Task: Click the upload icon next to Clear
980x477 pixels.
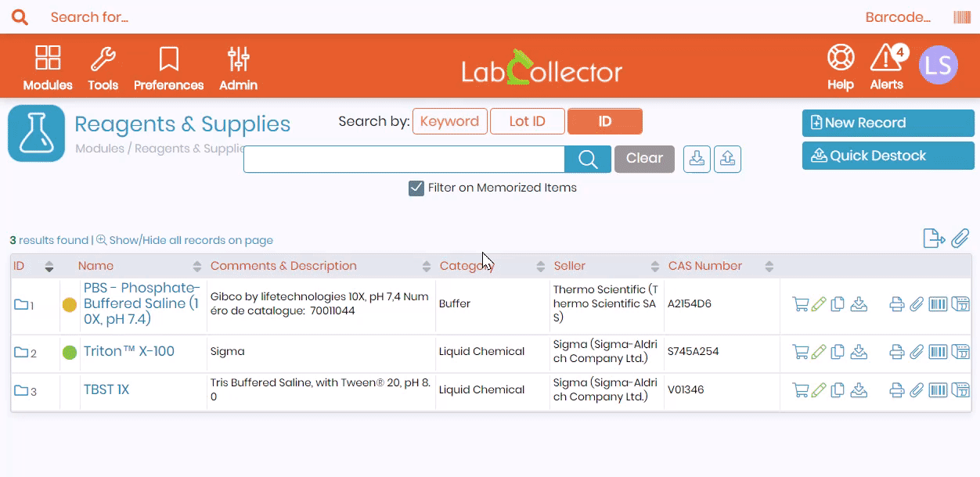Action: [727, 159]
